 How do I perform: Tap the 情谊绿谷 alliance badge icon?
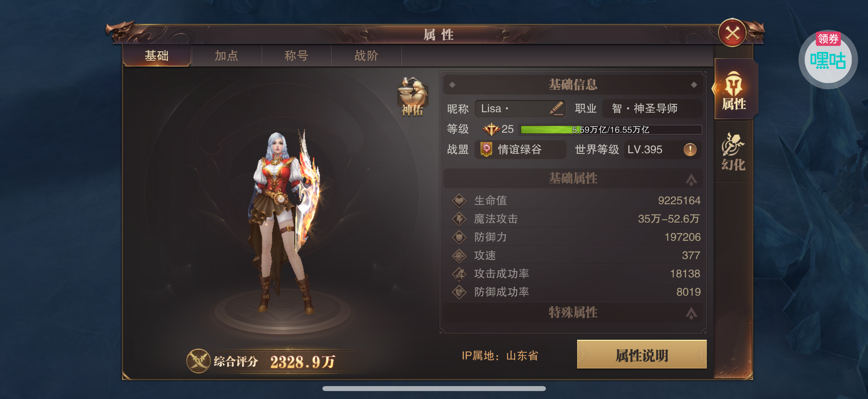coord(486,150)
